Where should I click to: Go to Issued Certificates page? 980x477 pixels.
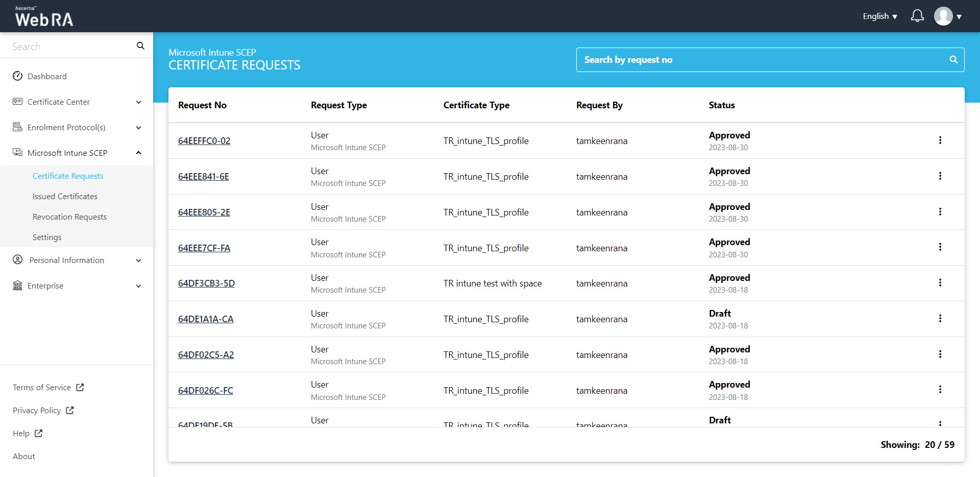tap(65, 197)
